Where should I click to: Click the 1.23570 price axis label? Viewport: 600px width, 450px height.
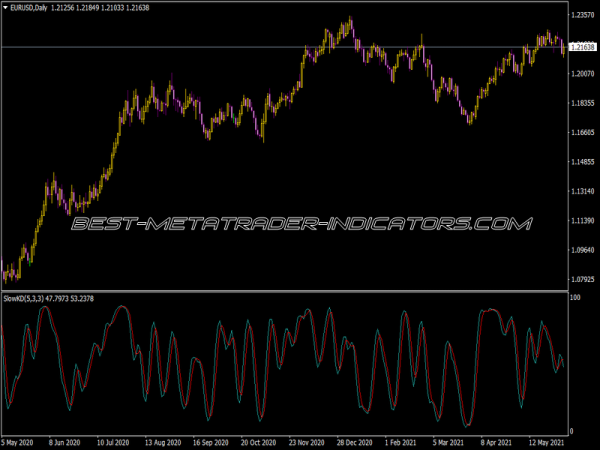tap(582, 15)
